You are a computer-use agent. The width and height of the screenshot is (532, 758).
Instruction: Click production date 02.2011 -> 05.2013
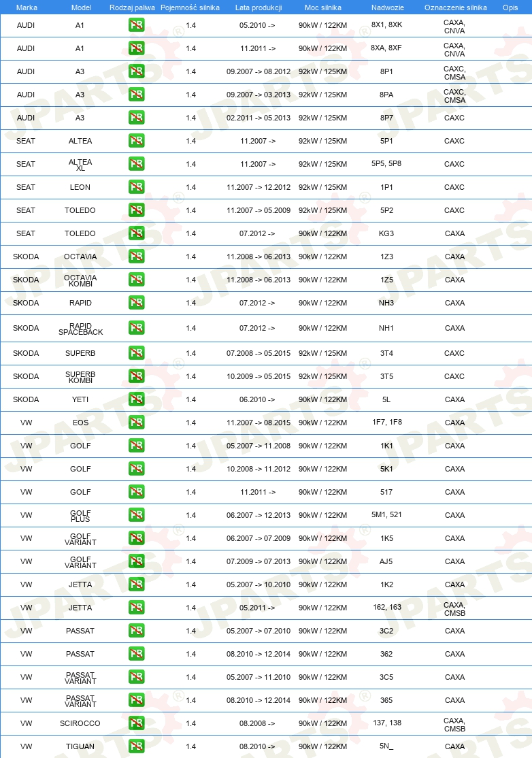click(259, 118)
